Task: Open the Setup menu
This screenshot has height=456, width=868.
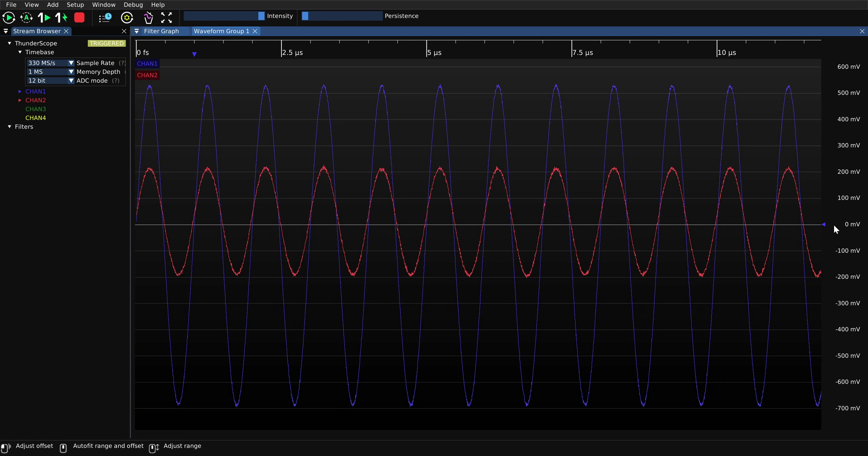Action: coord(75,5)
